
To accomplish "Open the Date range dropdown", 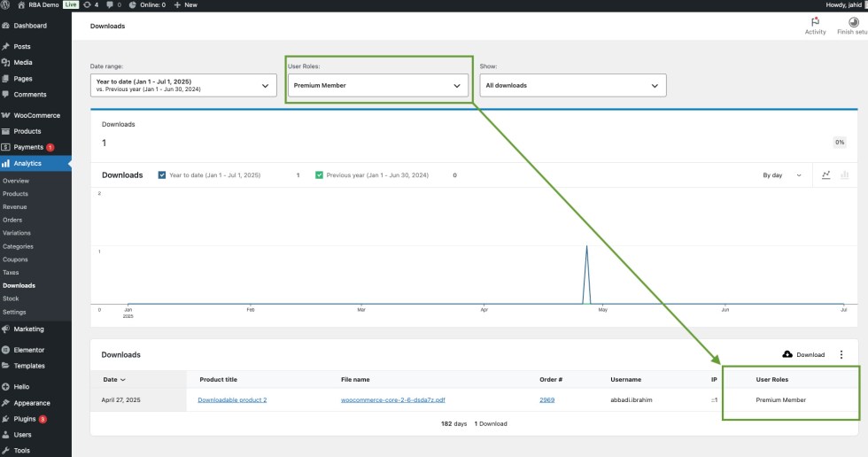I will (x=182, y=86).
